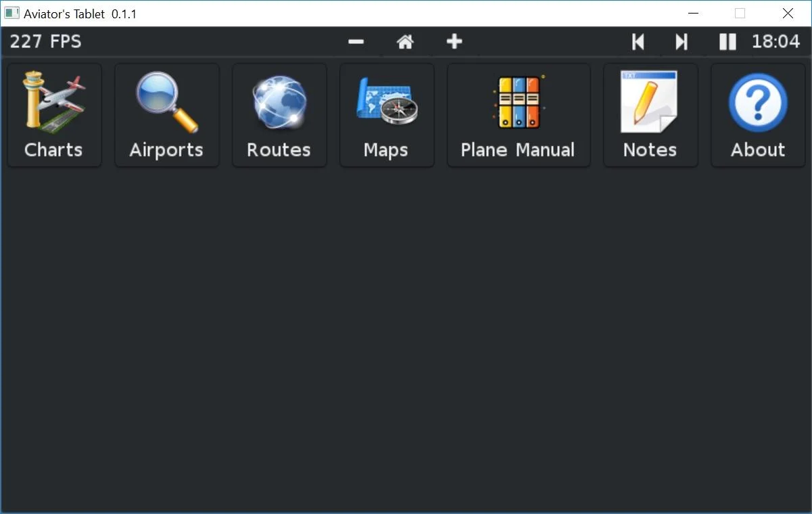Open the Charts application

point(53,115)
